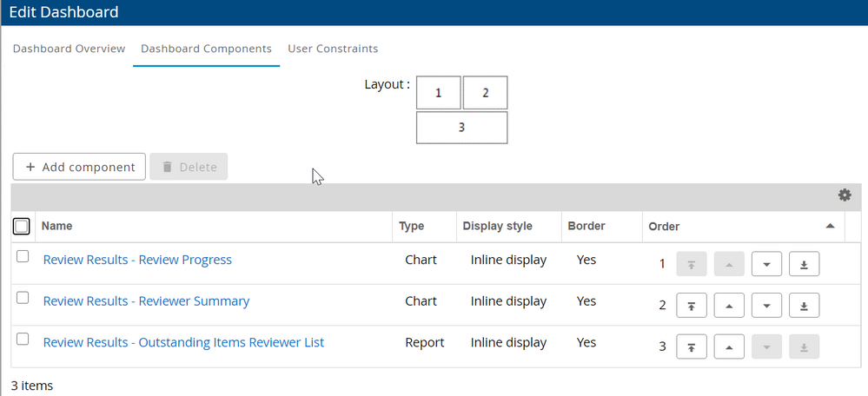Move Outstanding Items row up one
The height and width of the screenshot is (396, 868).
(x=729, y=347)
